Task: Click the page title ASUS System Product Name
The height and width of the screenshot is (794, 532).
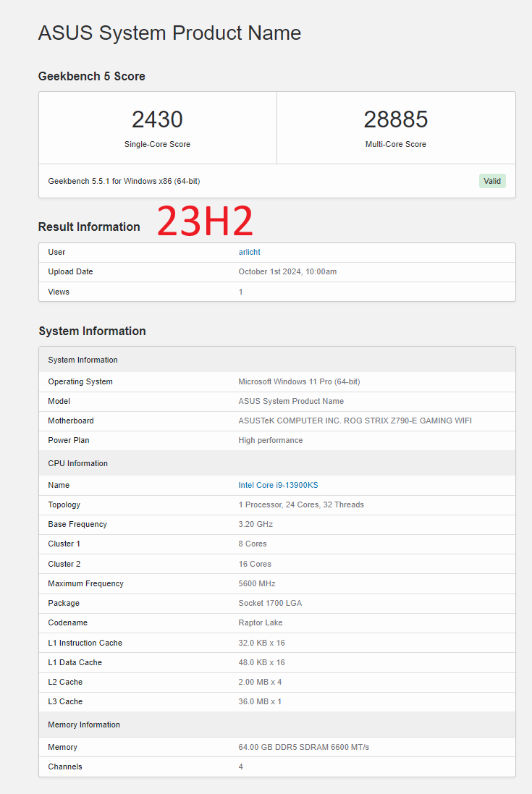Action: 169,33
